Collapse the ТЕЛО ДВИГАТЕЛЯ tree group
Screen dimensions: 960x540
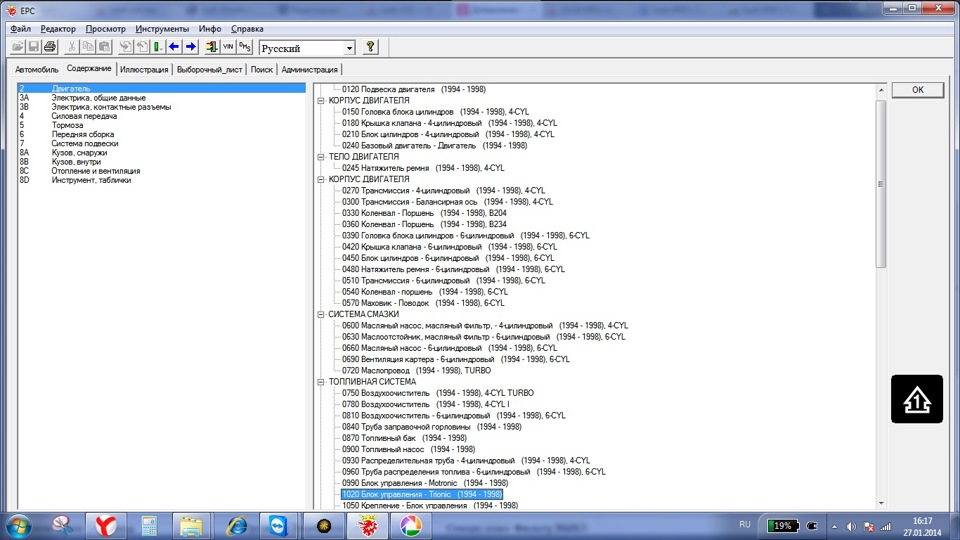(321, 157)
